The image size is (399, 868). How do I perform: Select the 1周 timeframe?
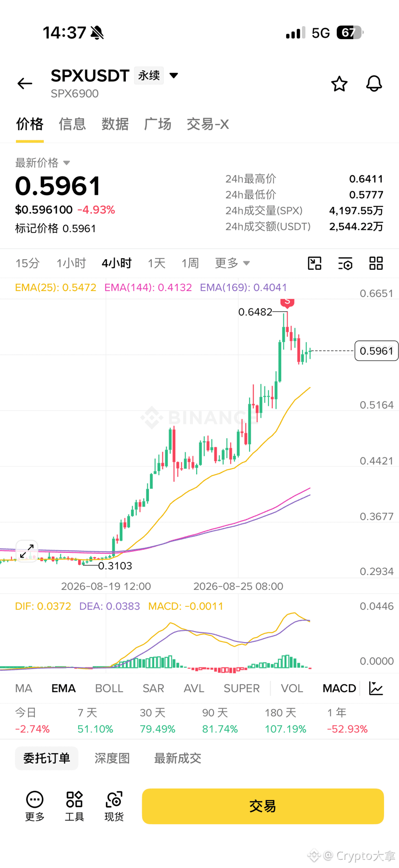point(190,263)
